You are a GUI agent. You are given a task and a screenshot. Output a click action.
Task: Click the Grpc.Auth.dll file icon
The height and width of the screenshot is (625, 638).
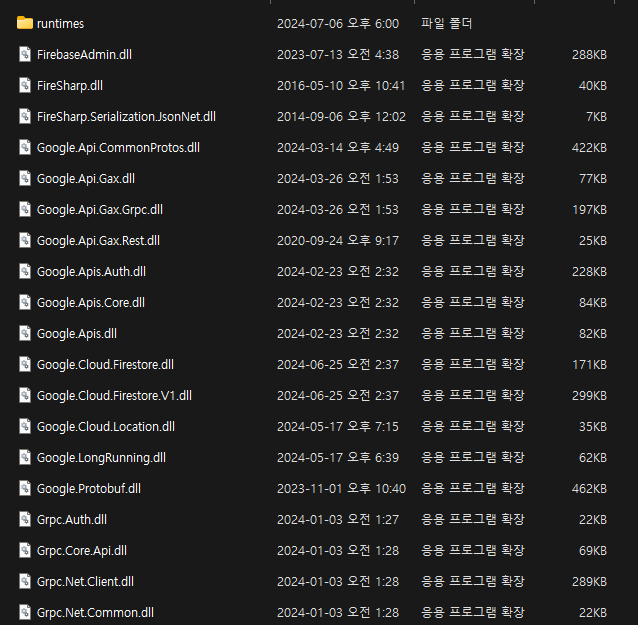coord(25,519)
